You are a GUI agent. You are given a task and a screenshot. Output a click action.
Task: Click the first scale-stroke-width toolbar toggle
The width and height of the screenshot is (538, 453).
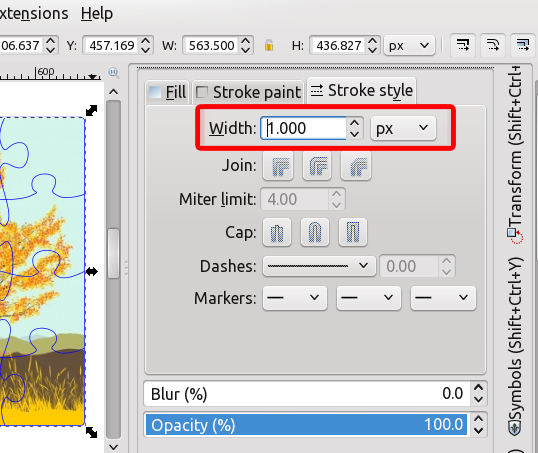pyautogui.click(x=462, y=45)
